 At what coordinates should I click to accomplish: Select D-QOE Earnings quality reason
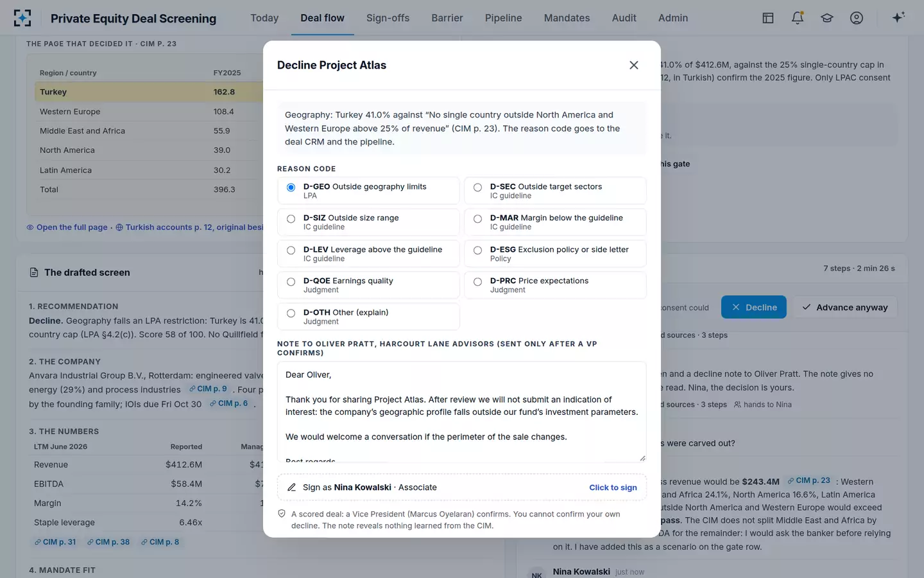coord(368,285)
